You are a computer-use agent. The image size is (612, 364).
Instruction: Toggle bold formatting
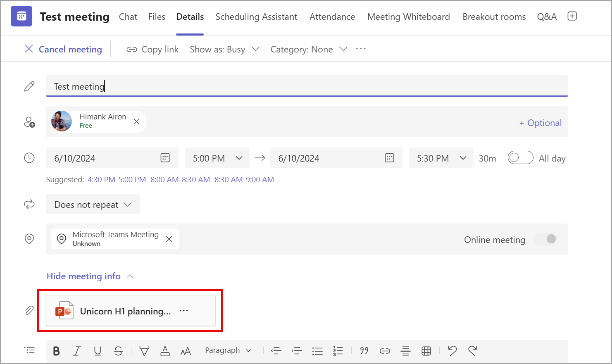pyautogui.click(x=57, y=351)
